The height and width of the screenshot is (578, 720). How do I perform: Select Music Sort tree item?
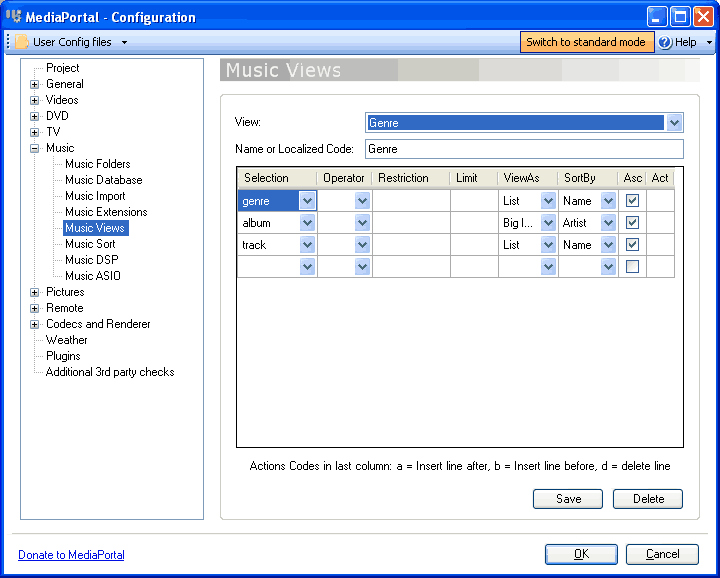pos(90,244)
